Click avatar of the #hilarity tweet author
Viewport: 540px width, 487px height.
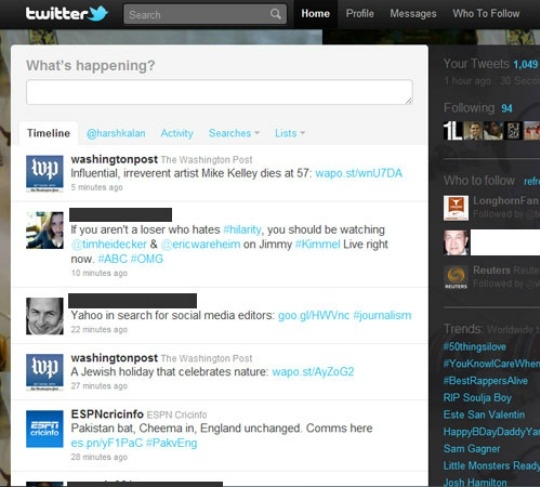click(x=45, y=230)
